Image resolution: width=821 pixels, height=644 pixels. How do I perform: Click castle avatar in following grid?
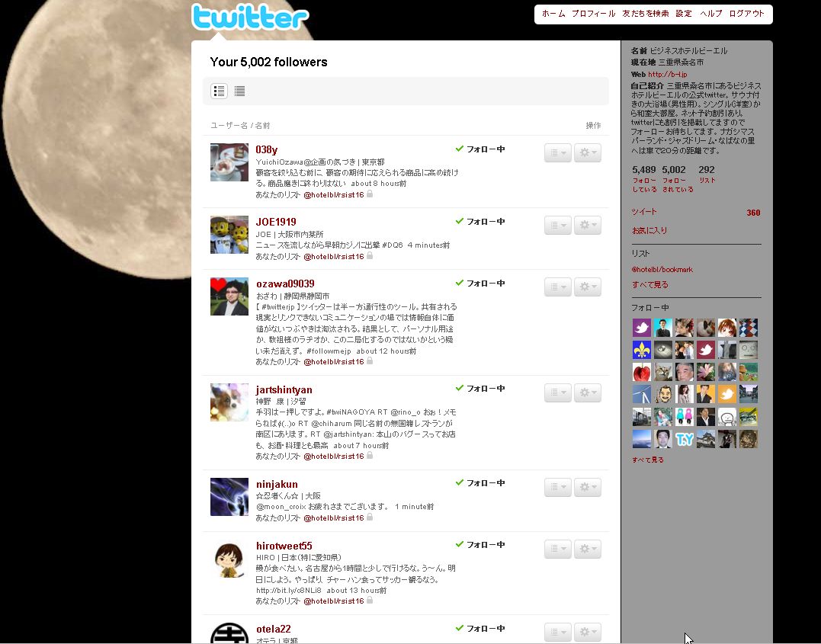[x=705, y=439]
